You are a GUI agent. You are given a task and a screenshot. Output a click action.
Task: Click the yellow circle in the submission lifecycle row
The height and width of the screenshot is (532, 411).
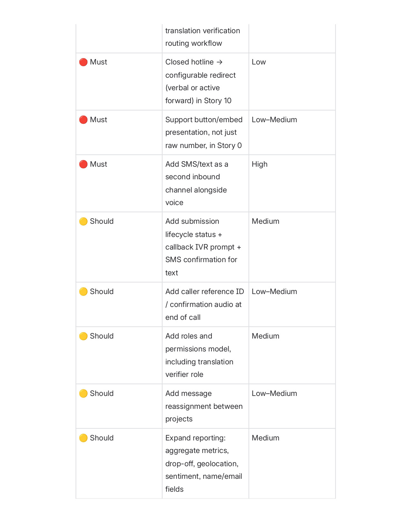83,222
